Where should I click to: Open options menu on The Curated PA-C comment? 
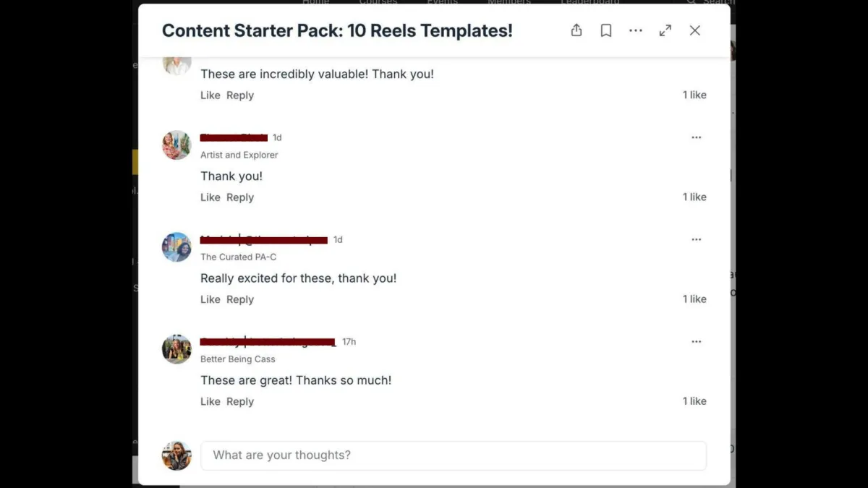tap(696, 239)
